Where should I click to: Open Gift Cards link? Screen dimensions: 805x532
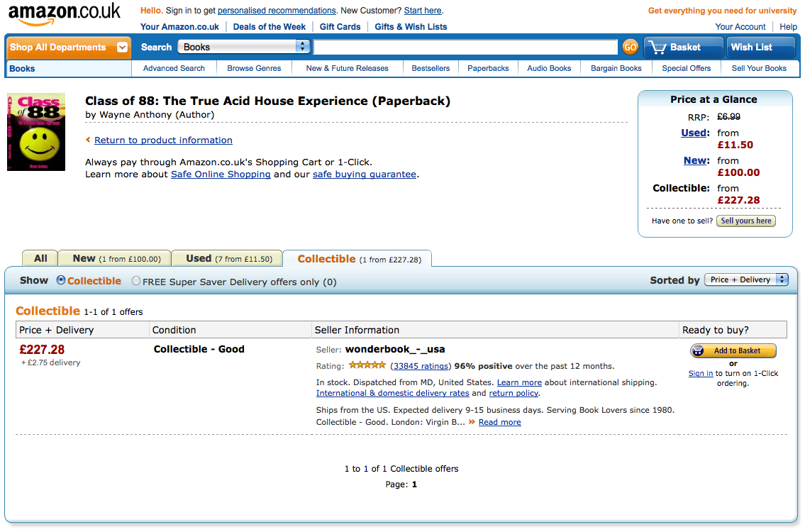tap(340, 27)
